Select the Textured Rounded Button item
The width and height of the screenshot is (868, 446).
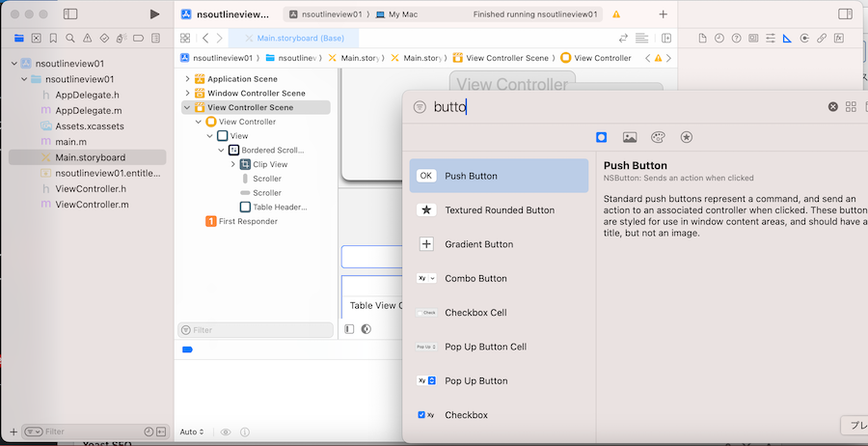tap(499, 210)
